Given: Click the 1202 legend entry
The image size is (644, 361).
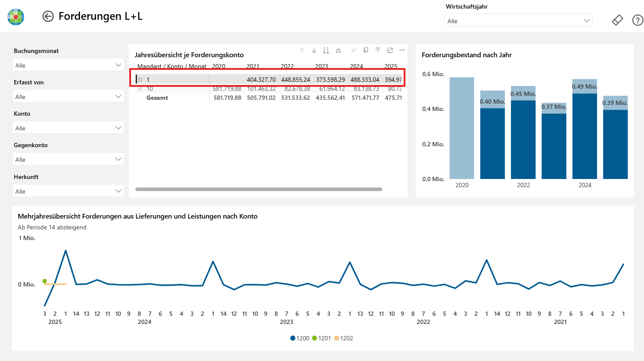Looking at the screenshot, I should (343, 338).
